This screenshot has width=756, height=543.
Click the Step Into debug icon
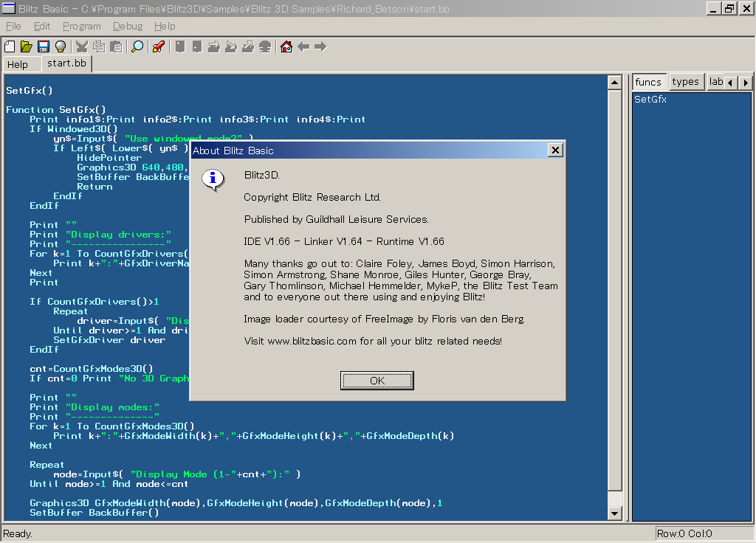coord(231,46)
